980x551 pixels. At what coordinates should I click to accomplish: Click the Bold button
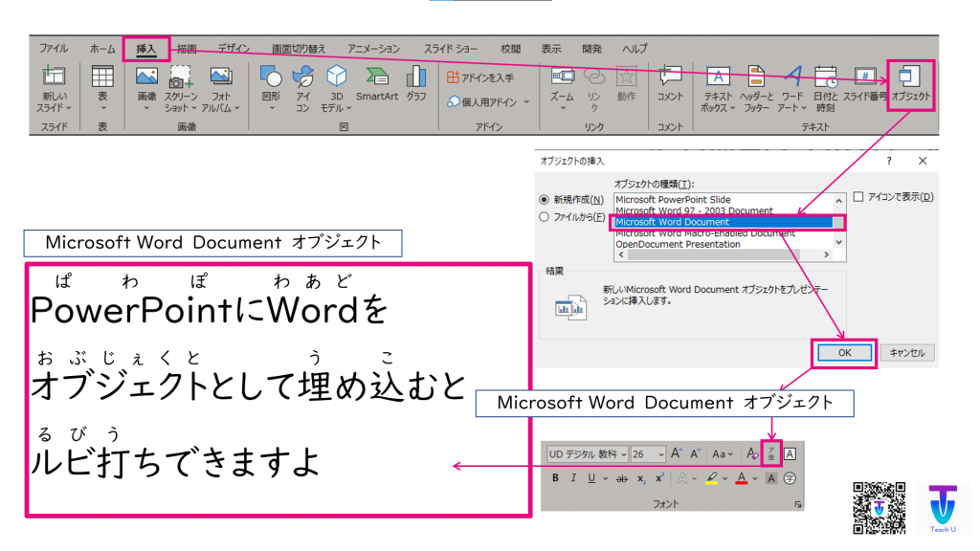pos(555,478)
